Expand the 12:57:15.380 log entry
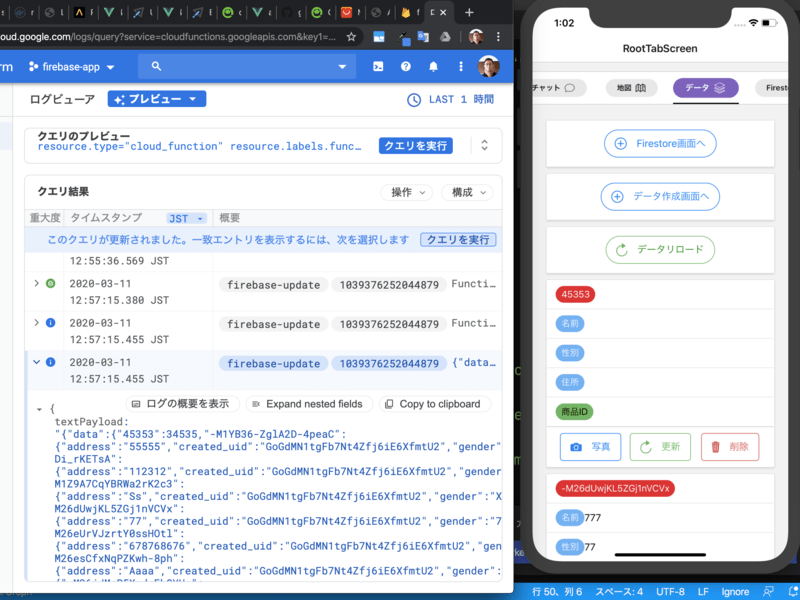Viewport: 800px width, 600px height. click(37, 284)
